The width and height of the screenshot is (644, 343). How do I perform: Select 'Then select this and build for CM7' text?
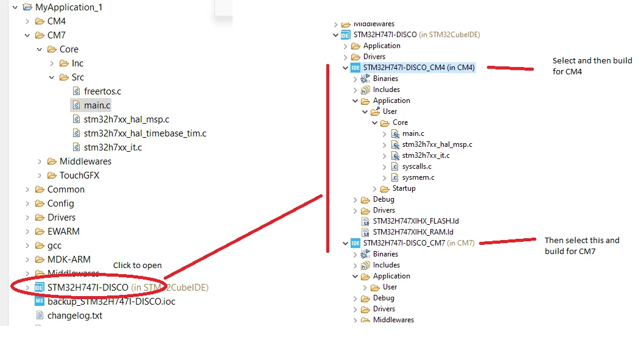(x=582, y=246)
